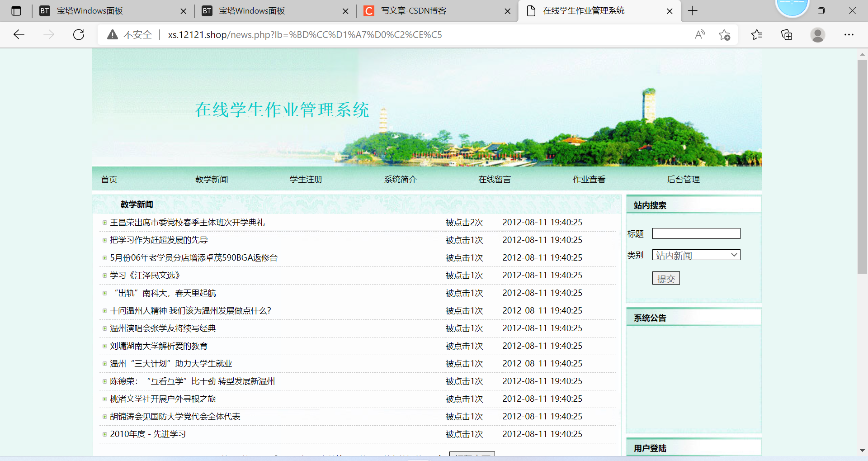The height and width of the screenshot is (461, 868).
Task: Open 学生注册 in the navigation bar
Action: tap(306, 180)
